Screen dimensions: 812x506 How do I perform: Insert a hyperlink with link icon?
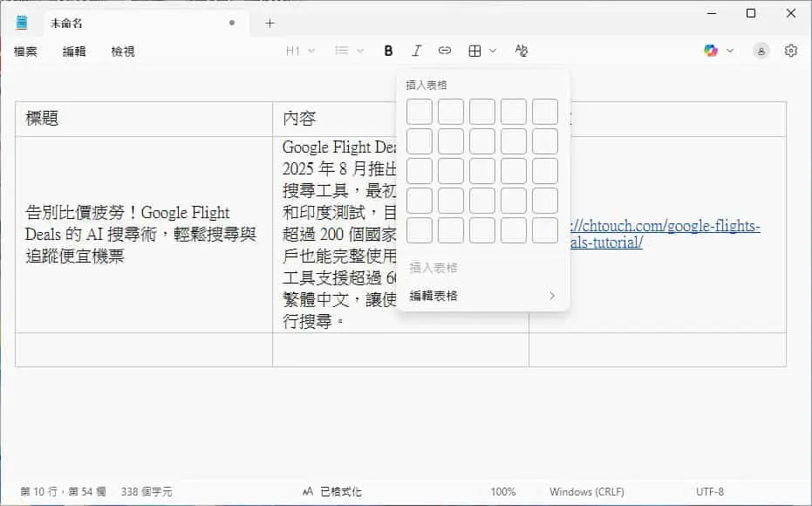click(x=444, y=51)
